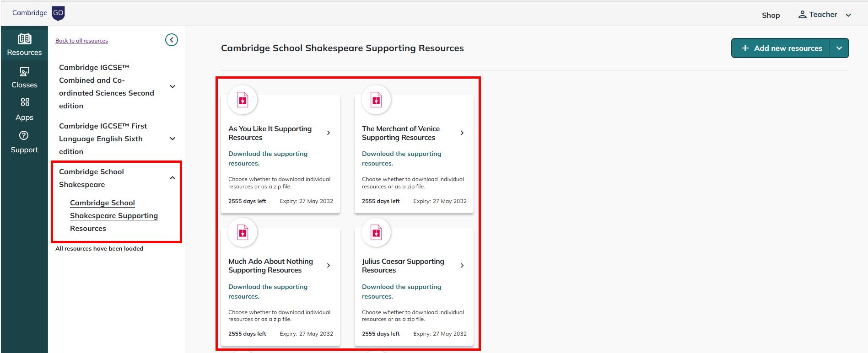Click the Merchant of Venice download icon
The height and width of the screenshot is (353, 868).
pyautogui.click(x=376, y=100)
